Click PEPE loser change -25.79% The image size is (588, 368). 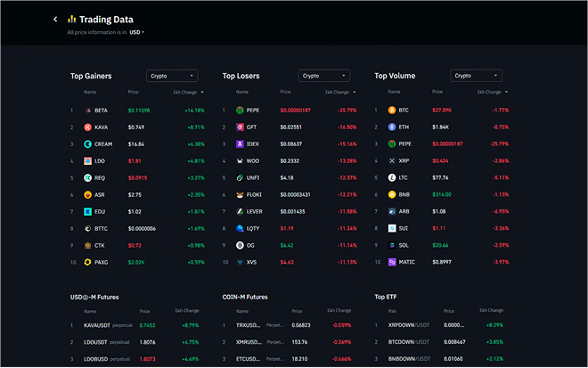click(x=347, y=110)
